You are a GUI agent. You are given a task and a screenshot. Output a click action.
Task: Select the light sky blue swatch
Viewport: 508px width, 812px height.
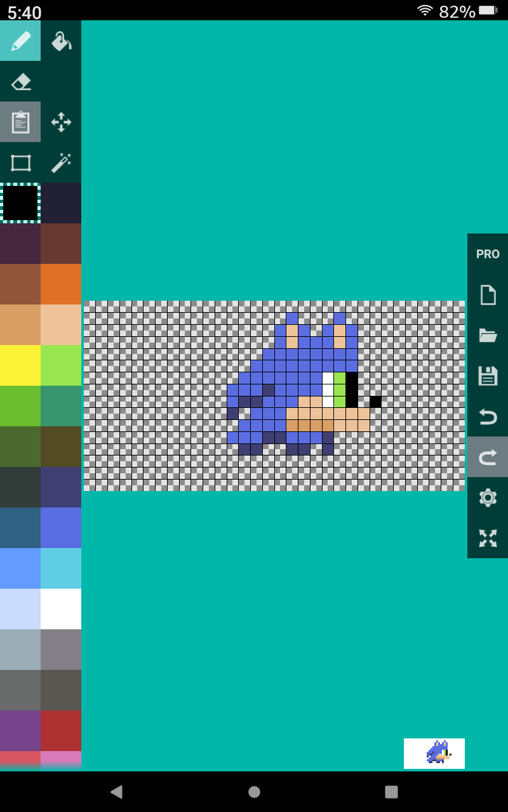(x=20, y=568)
